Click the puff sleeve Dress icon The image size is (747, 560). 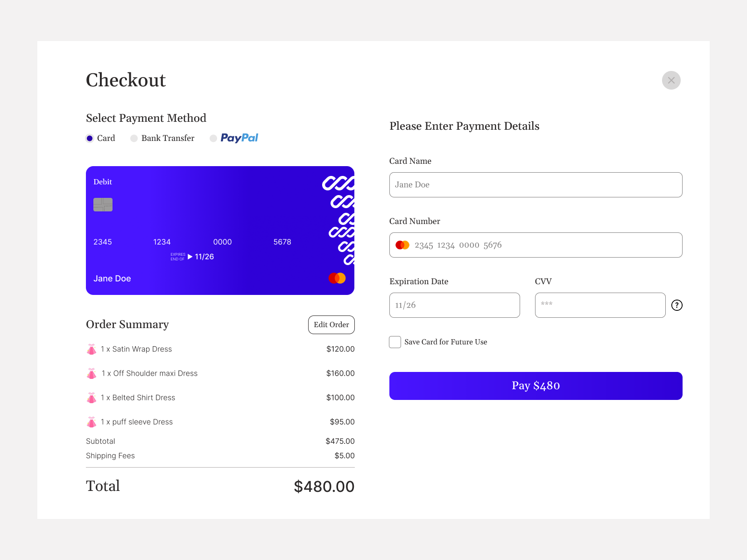92,422
